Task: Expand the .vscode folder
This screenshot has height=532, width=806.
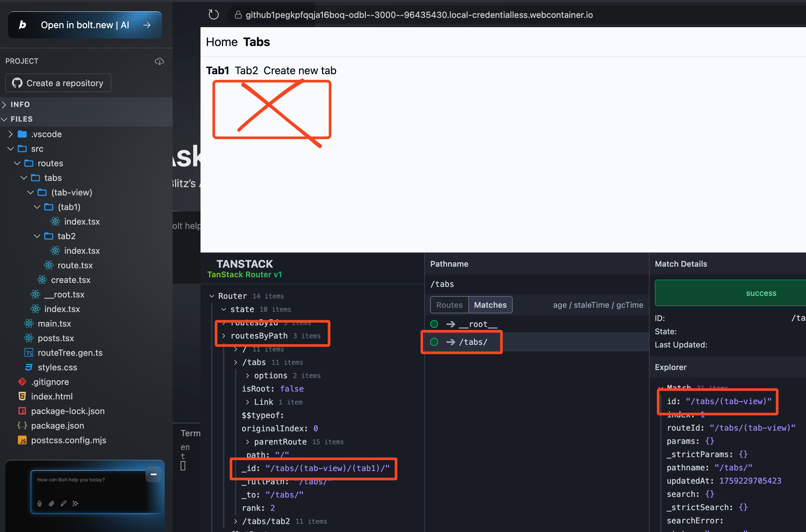Action: [46, 134]
